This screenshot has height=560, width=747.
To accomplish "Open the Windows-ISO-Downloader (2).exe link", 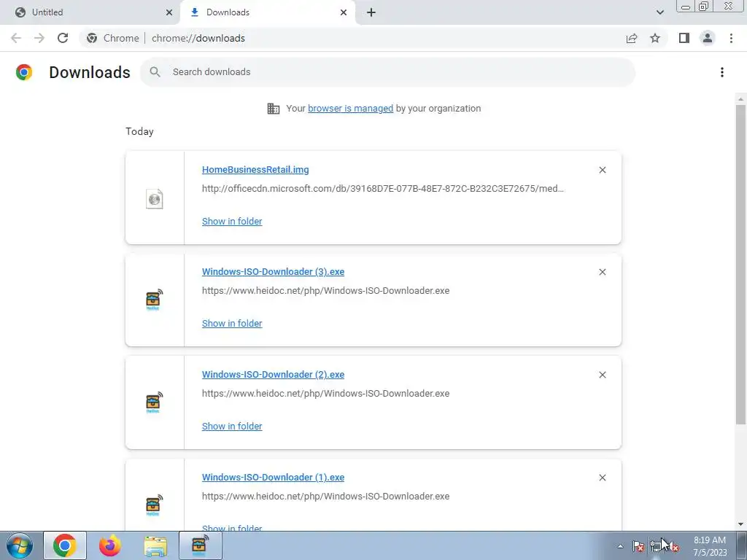I will [273, 375].
